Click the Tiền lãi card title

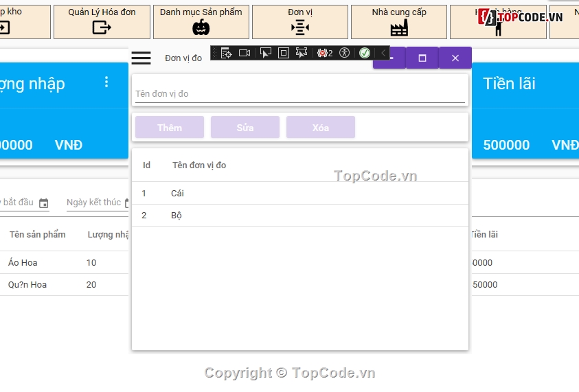[509, 84]
